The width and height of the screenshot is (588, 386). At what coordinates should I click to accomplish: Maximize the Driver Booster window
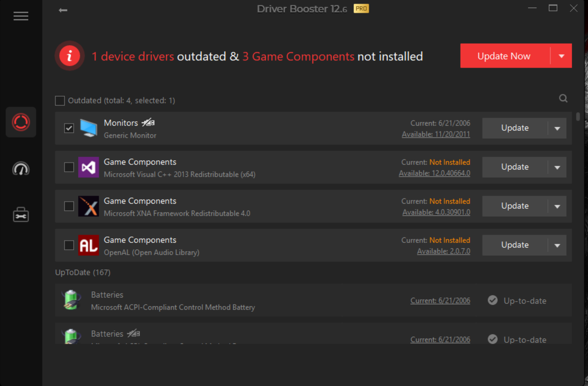tap(553, 8)
